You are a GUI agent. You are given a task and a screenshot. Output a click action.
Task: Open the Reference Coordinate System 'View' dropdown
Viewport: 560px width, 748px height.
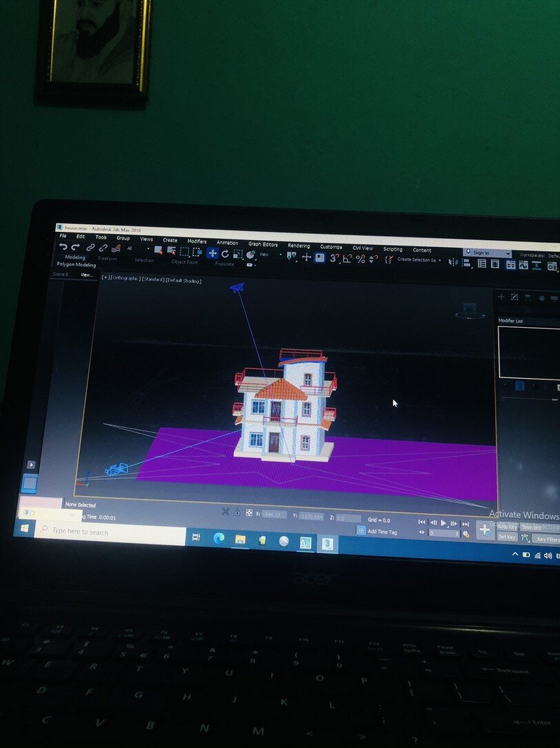click(270, 255)
